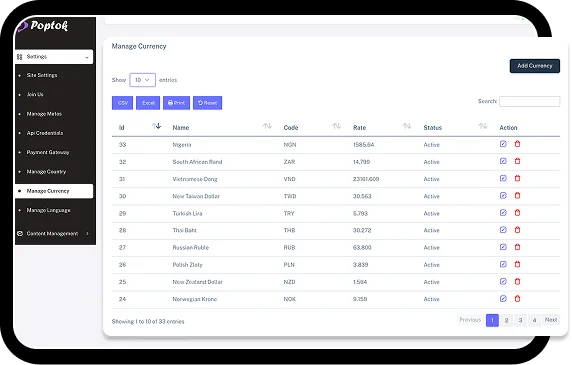Select current pagination page 1
Screen dimensions: 572x365
click(x=492, y=320)
